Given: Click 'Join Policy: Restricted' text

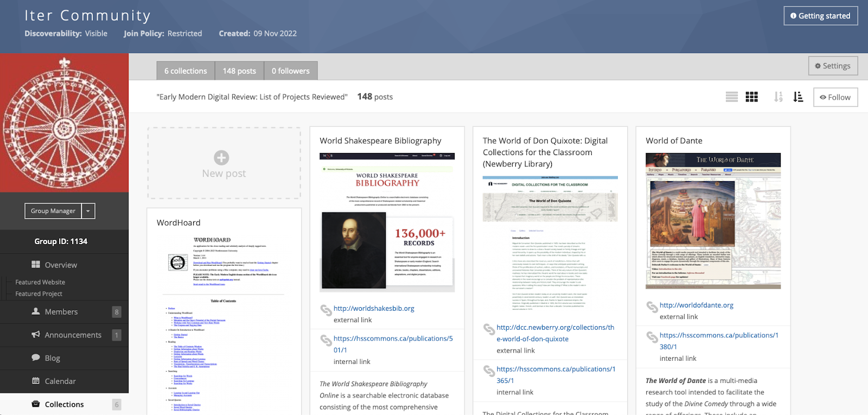Looking at the screenshot, I should click(163, 33).
